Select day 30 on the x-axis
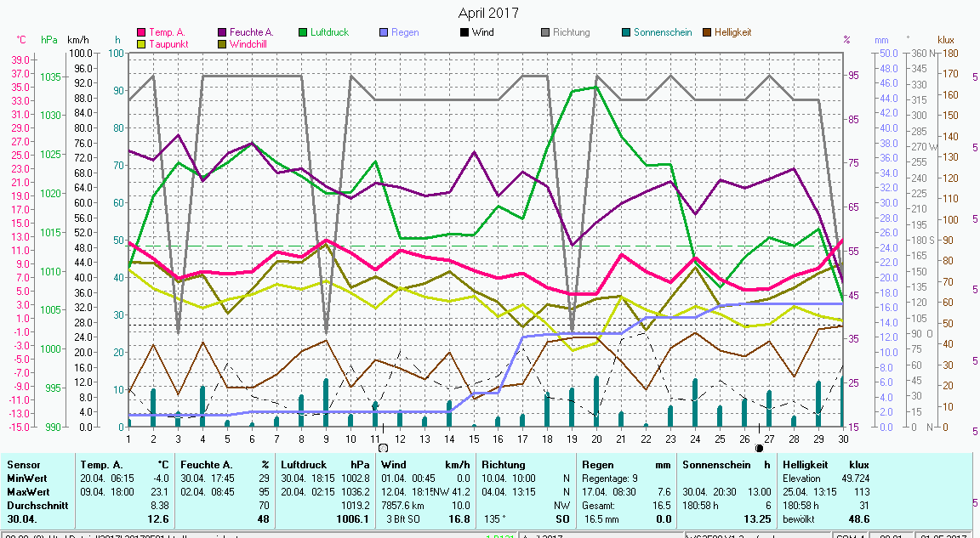 (x=842, y=439)
